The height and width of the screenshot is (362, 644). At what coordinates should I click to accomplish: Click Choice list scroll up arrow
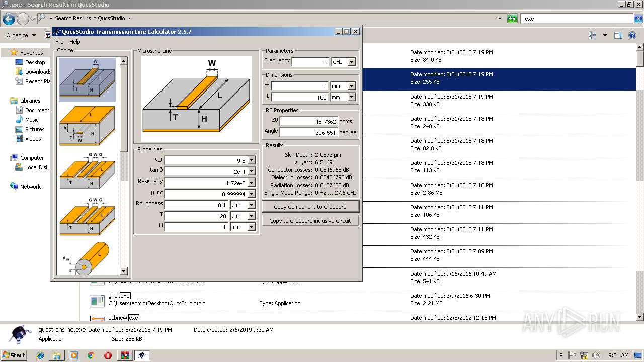coord(124,61)
